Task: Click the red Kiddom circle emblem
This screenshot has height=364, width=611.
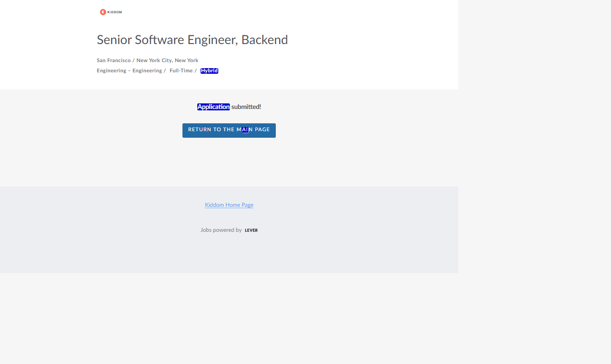Action: 103,12
